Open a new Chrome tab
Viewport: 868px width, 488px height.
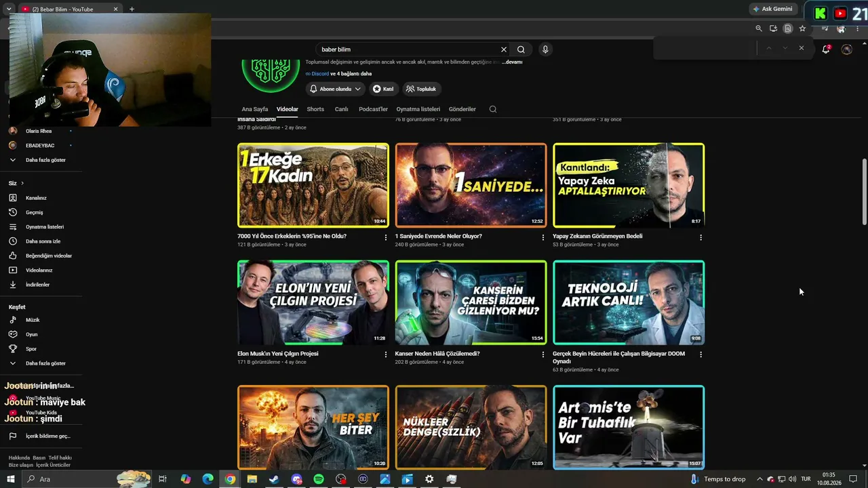pos(132,9)
